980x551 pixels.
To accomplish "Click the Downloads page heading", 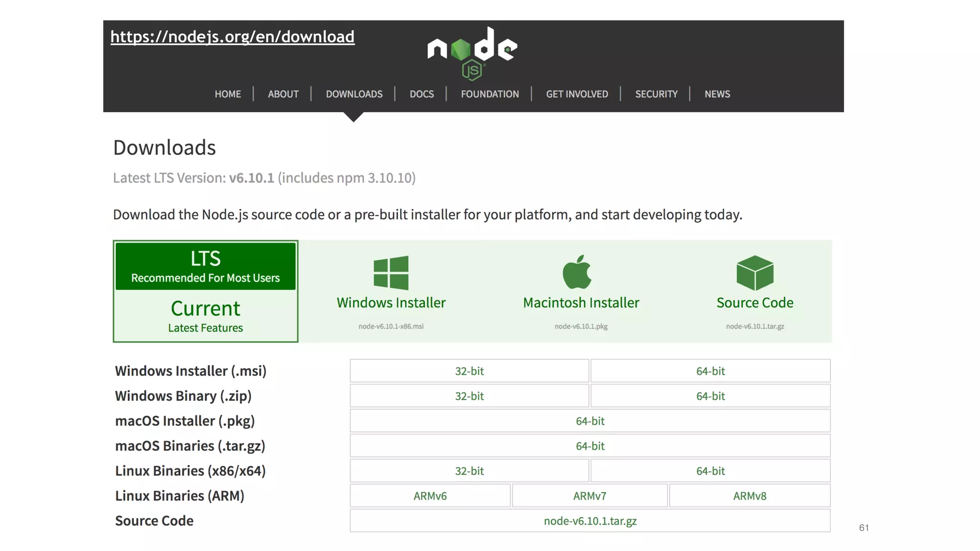I will point(165,147).
